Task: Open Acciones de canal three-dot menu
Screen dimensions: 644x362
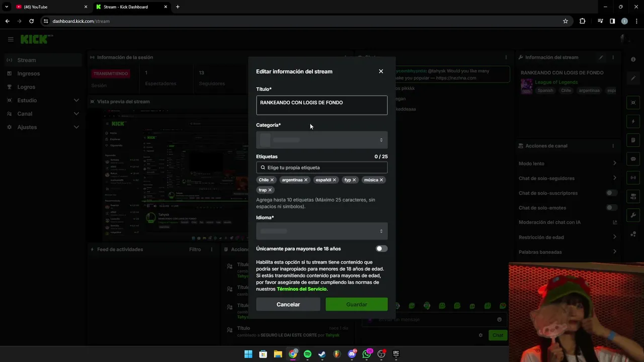Action: coord(613,146)
